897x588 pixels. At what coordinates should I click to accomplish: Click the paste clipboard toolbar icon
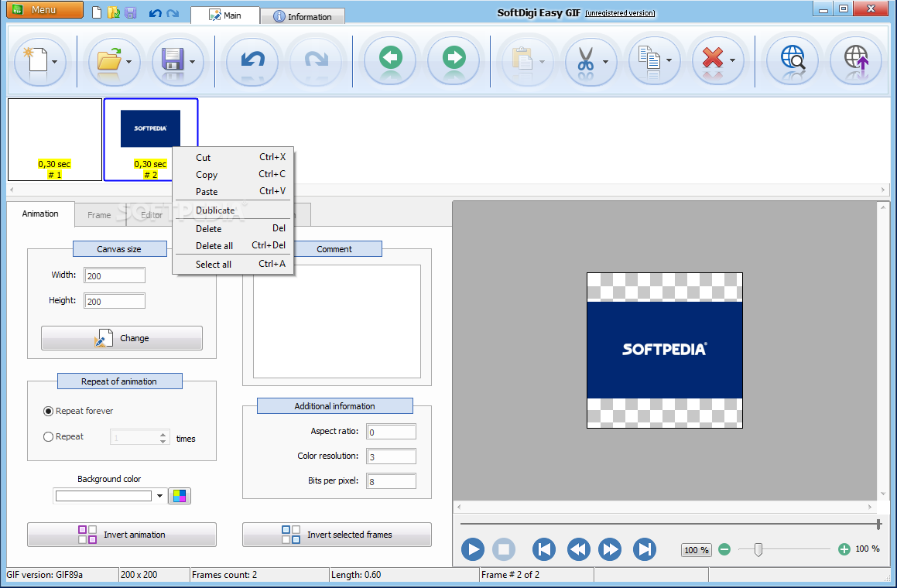coord(522,60)
